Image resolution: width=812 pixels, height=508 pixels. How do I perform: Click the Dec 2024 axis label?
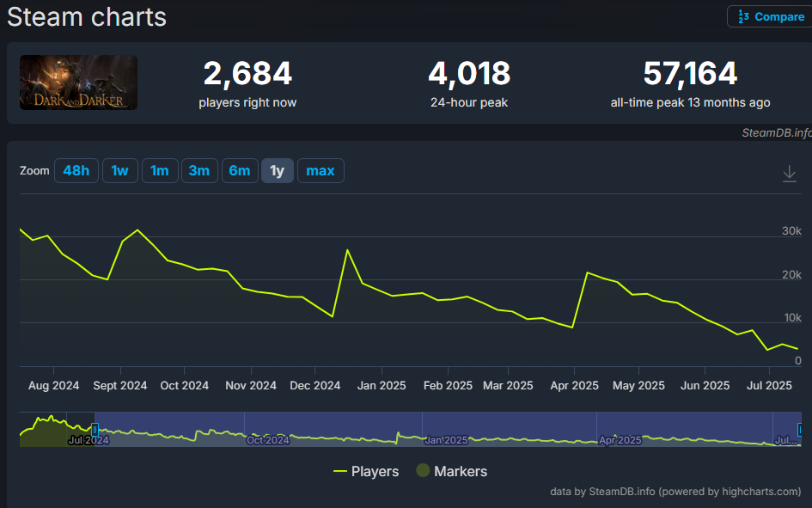[314, 386]
